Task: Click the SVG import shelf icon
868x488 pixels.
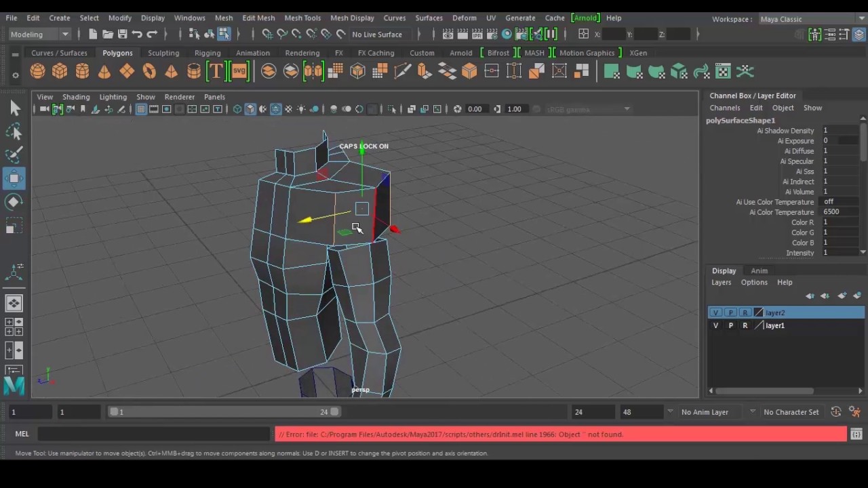Action: coord(239,71)
